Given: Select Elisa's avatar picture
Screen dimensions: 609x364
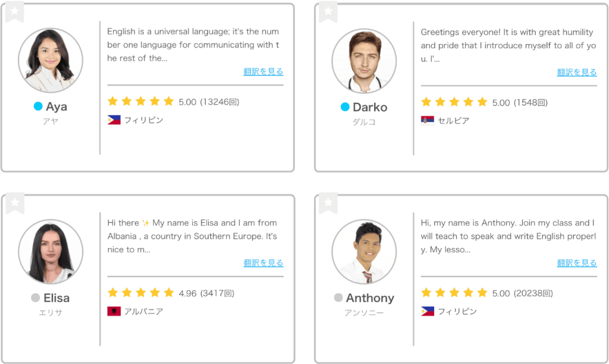Looking at the screenshot, I should click(x=51, y=251).
